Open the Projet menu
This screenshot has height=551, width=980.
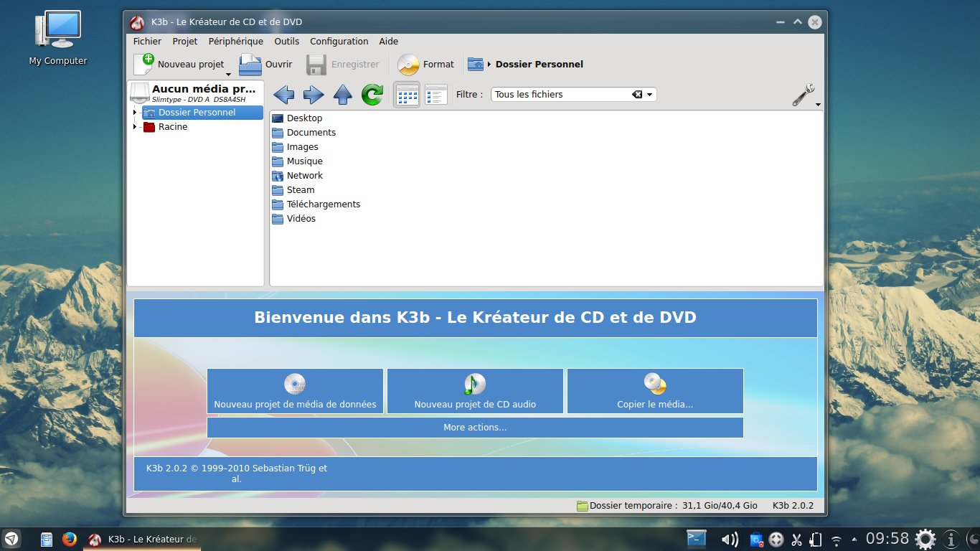click(x=185, y=42)
